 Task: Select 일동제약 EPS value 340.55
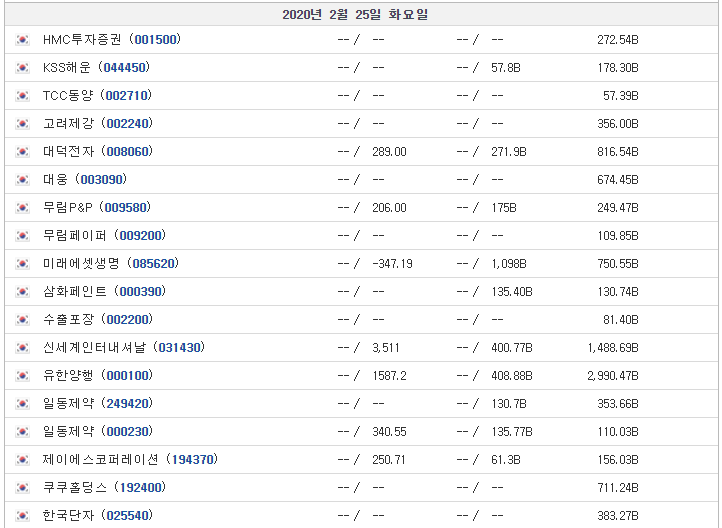coord(389,432)
